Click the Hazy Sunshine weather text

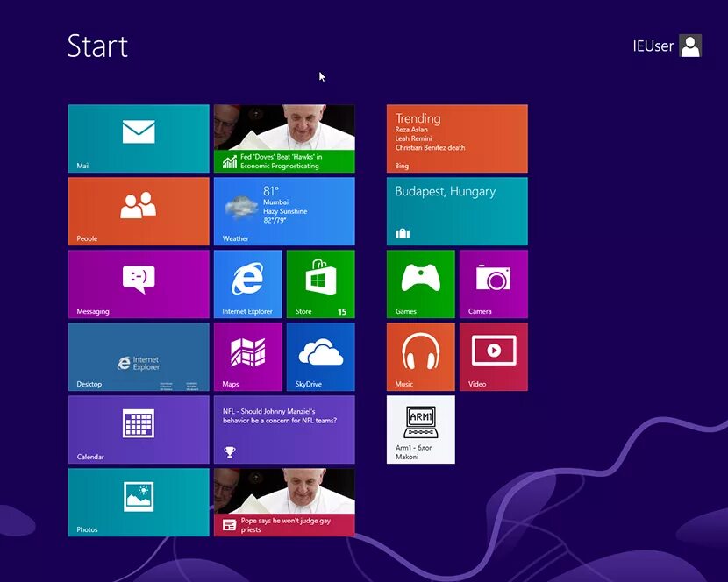click(285, 211)
